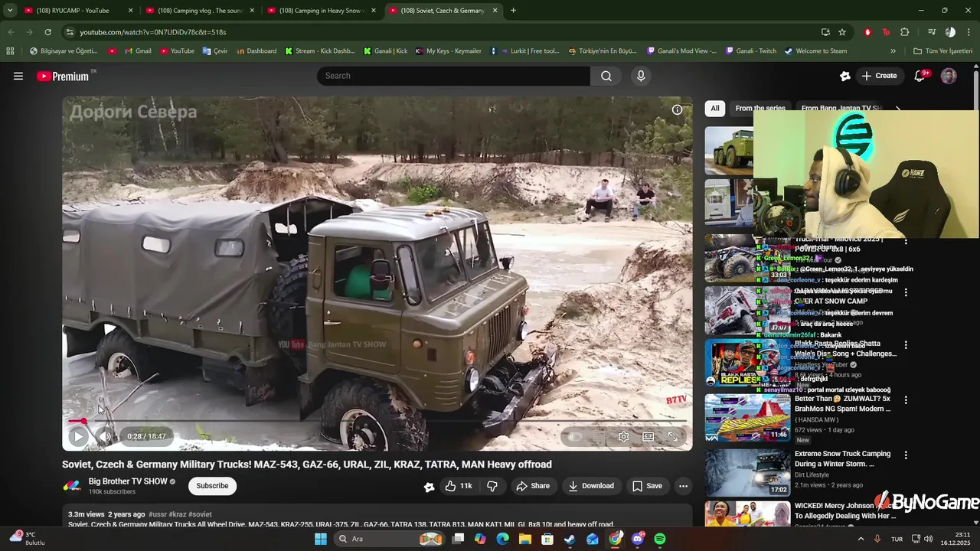This screenshot has height=551, width=980.
Task: Like the video with 11k likes
Action: click(x=459, y=486)
